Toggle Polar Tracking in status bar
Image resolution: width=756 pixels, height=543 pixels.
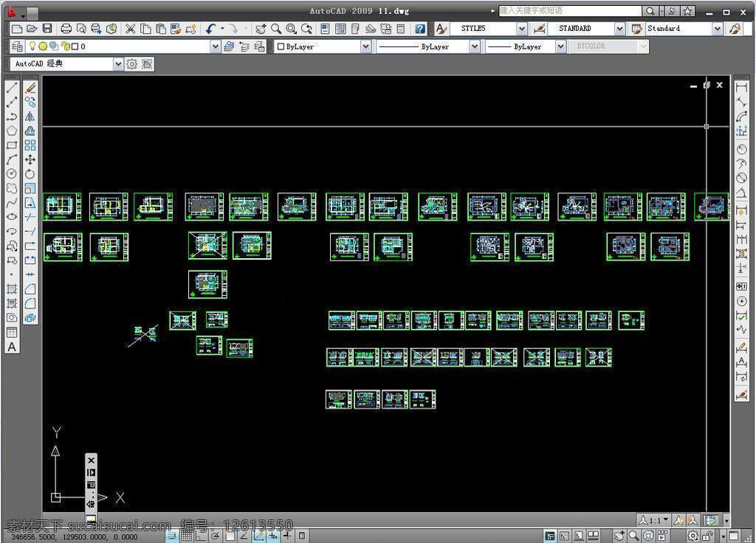click(x=216, y=536)
